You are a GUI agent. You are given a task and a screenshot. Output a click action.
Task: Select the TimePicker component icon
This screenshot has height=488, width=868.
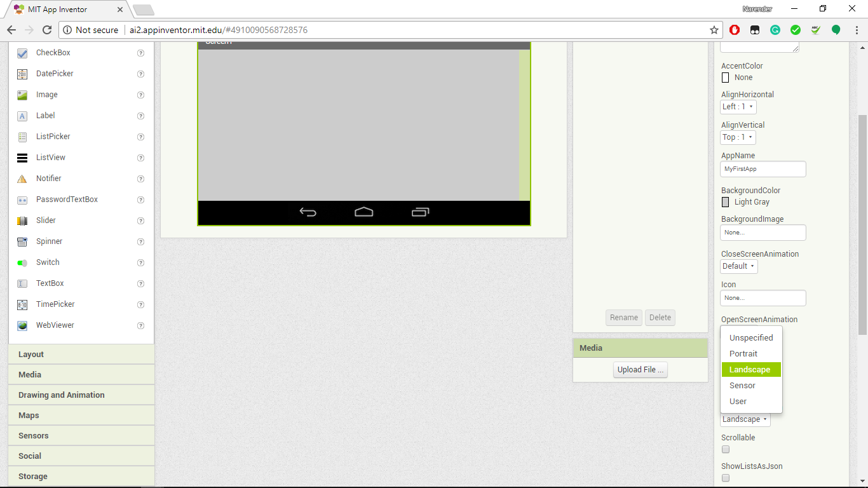pyautogui.click(x=22, y=305)
